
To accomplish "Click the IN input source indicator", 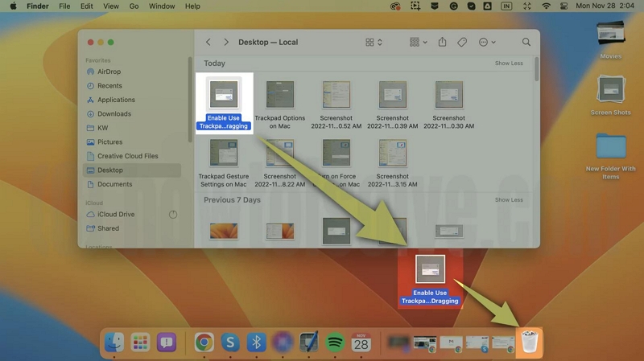I will pos(506,6).
